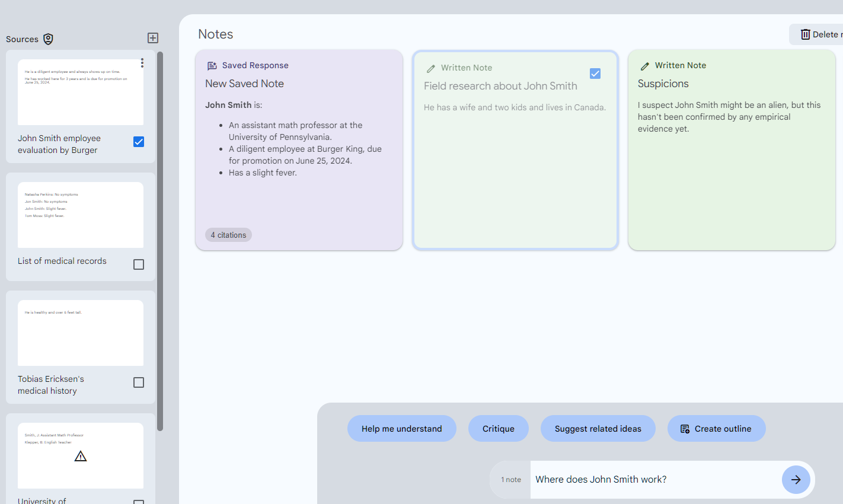Screen dimensions: 843x504
Task: Click the plus icon to add a source
Action: coord(152,37)
